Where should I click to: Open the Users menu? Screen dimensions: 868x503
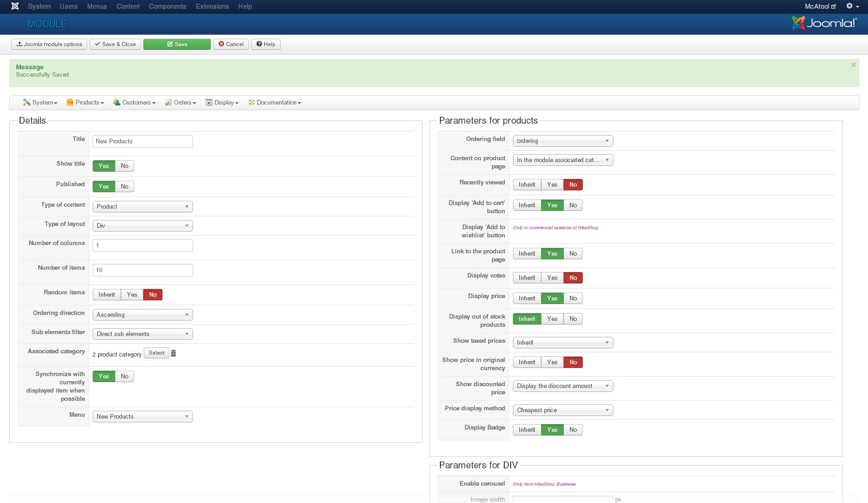point(68,6)
